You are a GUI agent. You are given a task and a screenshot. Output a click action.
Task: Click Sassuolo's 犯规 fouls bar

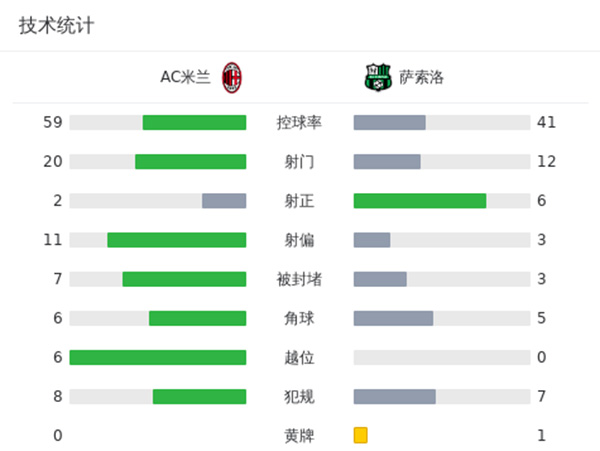(395, 396)
